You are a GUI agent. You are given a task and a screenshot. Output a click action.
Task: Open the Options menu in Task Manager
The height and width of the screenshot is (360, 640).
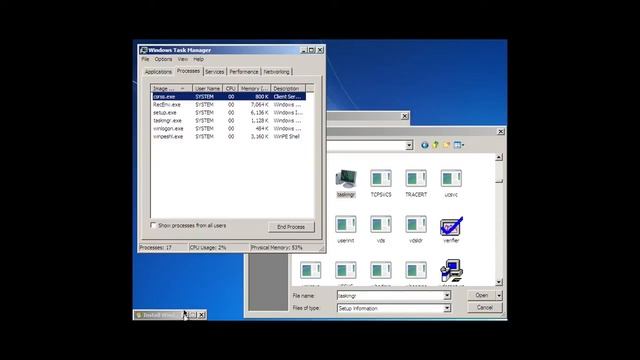[163, 59]
